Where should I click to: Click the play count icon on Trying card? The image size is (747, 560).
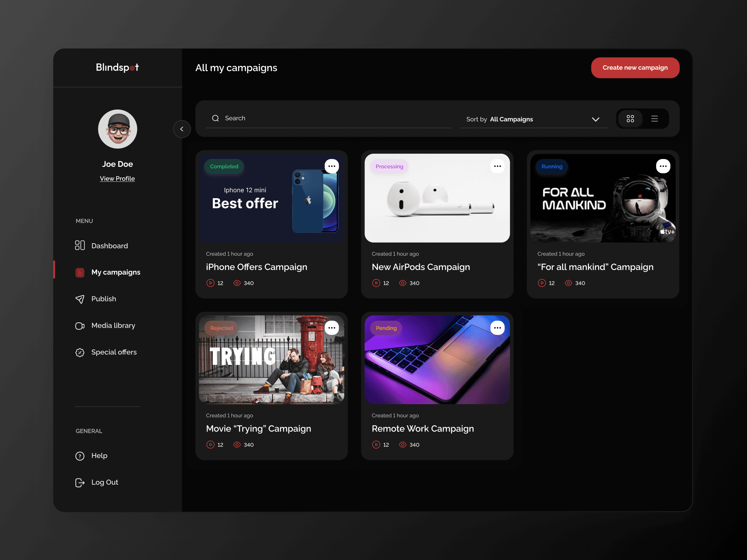[210, 445]
